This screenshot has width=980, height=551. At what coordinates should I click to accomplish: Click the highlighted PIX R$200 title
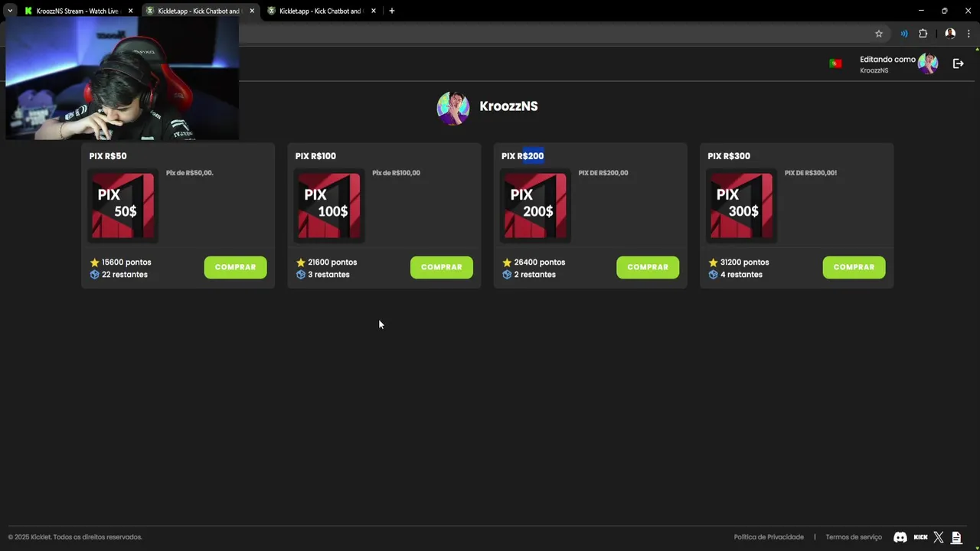click(522, 156)
